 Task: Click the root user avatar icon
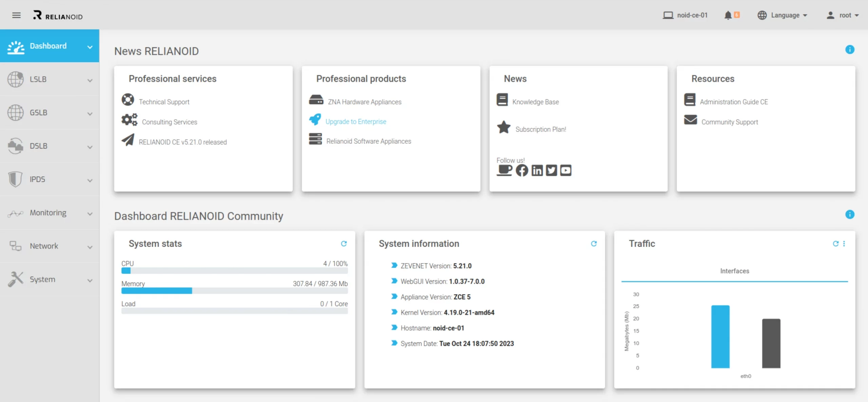click(830, 15)
